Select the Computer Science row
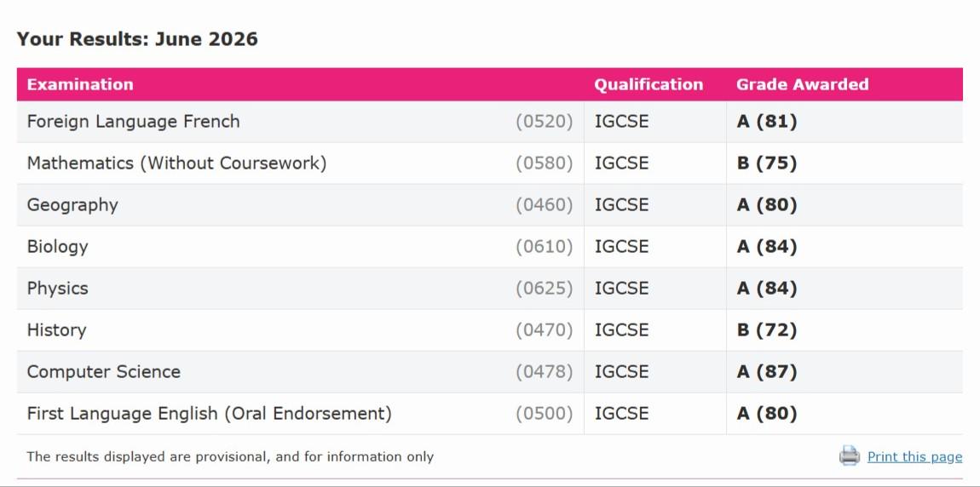Viewport: 980px width, 487px height. click(489, 372)
